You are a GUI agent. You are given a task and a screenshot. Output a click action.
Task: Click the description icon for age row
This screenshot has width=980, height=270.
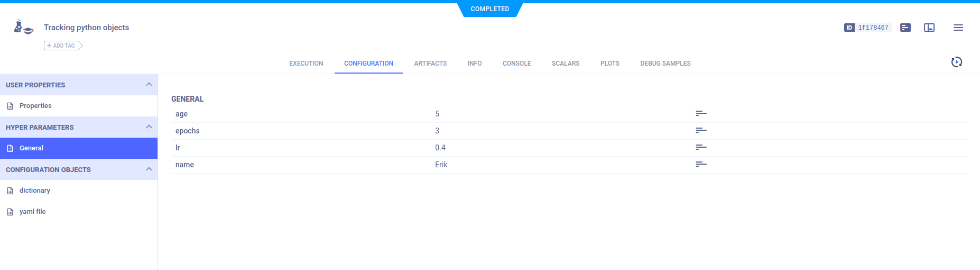point(701,113)
